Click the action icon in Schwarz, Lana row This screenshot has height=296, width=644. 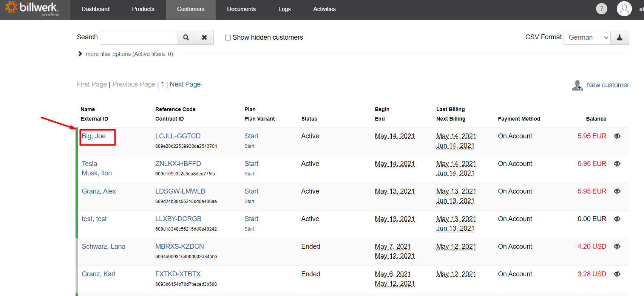(617, 246)
